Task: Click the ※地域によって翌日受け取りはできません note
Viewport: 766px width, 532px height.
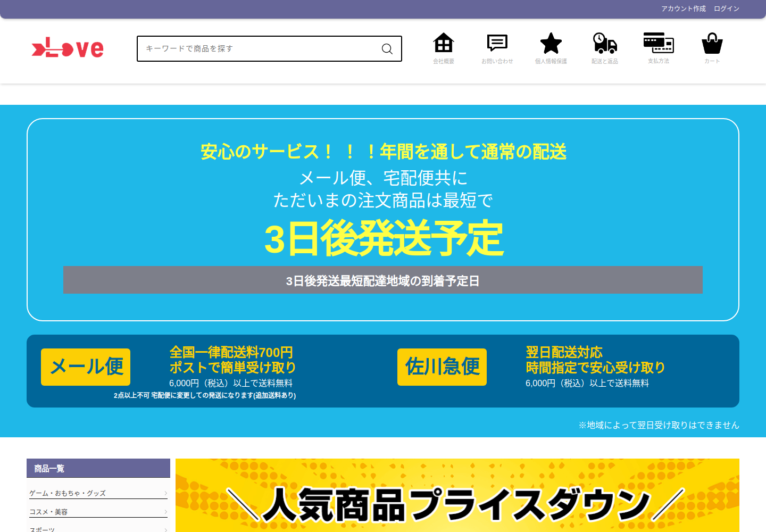Action: 659,425
